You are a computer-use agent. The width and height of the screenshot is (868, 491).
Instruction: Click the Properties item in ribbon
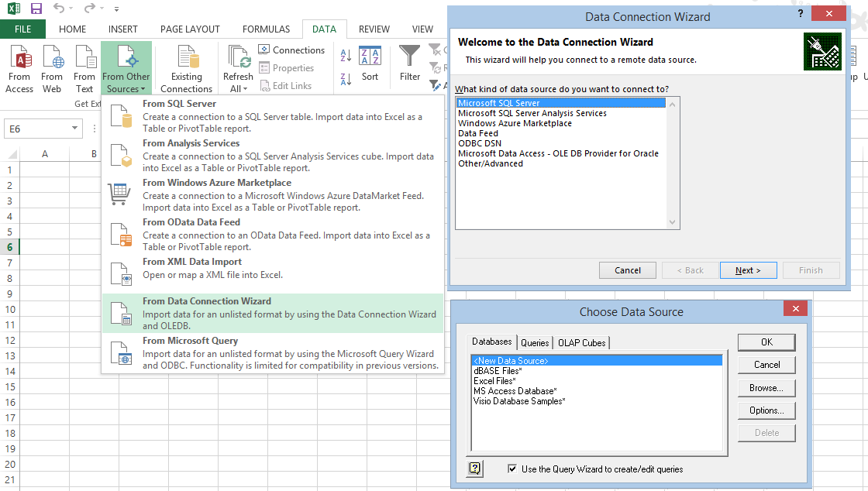[x=287, y=68]
